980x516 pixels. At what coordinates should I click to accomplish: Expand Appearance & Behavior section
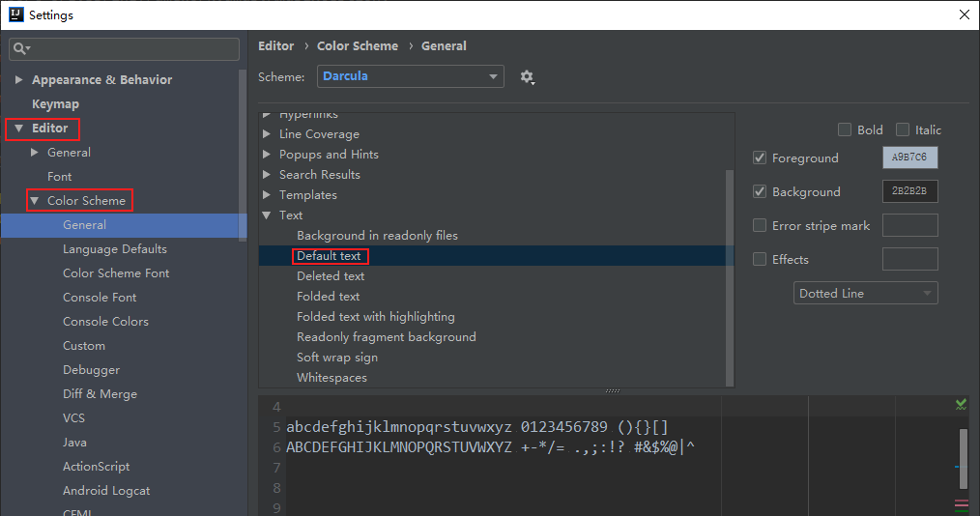pyautogui.click(x=18, y=79)
